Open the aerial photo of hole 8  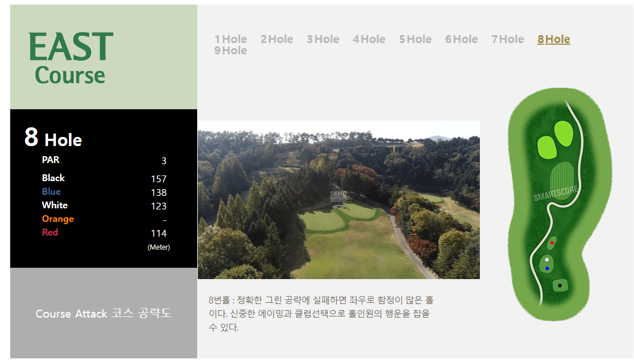point(338,199)
